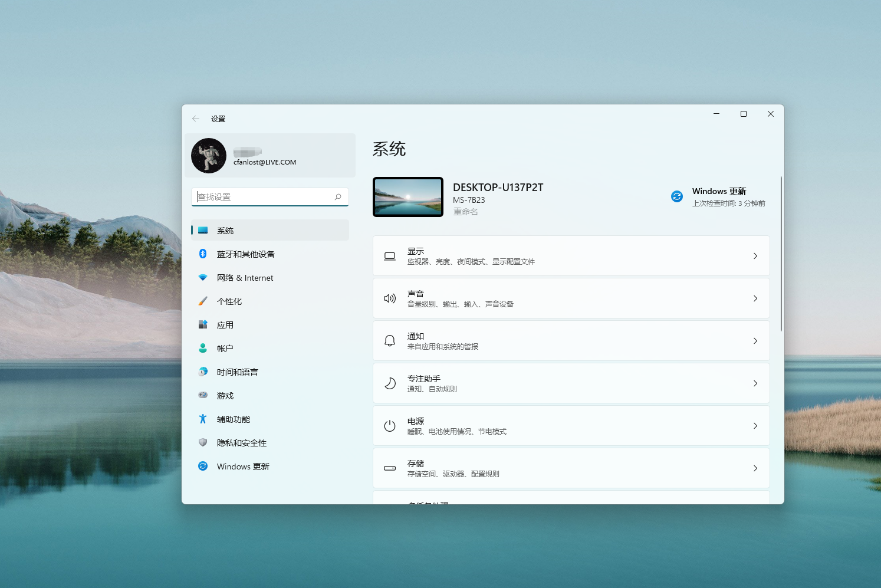Click the Wi-Fi network icon in sidebar
The image size is (881, 588).
click(x=203, y=278)
